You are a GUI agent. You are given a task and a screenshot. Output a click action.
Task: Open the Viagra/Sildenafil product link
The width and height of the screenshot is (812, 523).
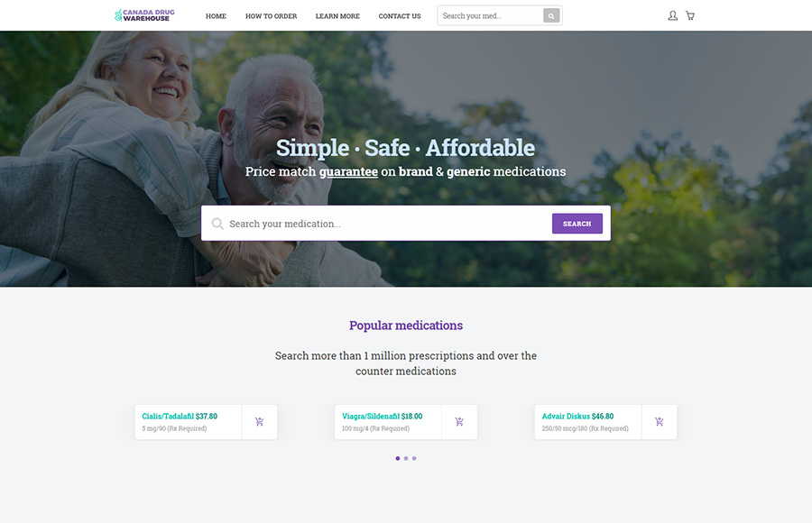point(371,417)
